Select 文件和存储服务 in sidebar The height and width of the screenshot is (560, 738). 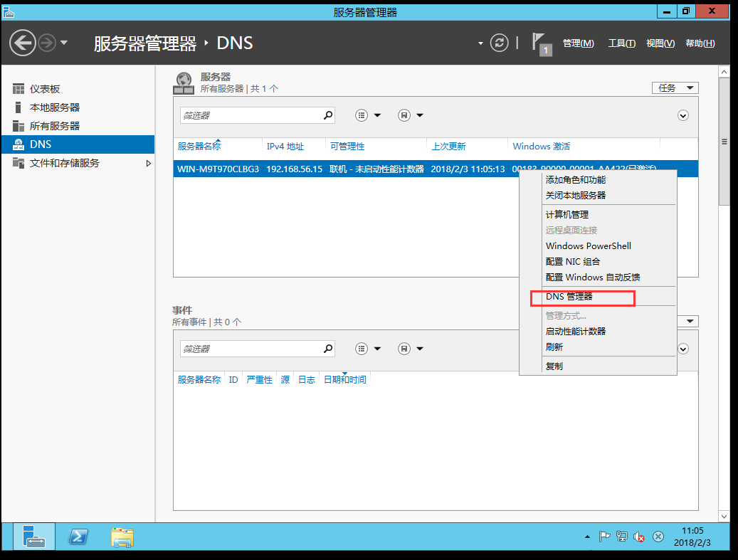[78, 163]
